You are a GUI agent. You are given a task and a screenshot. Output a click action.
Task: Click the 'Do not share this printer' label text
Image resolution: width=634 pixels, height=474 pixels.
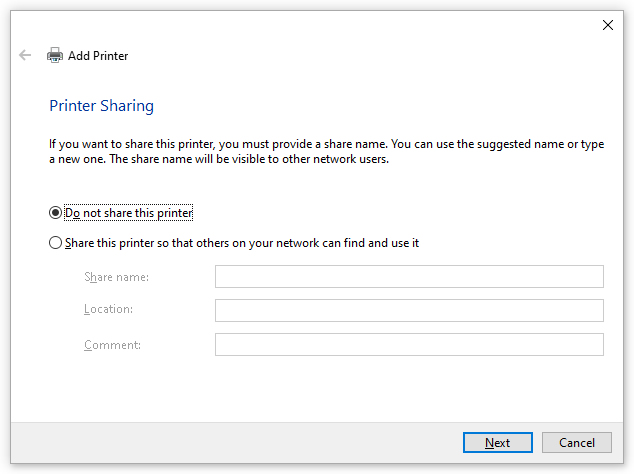[x=129, y=213]
